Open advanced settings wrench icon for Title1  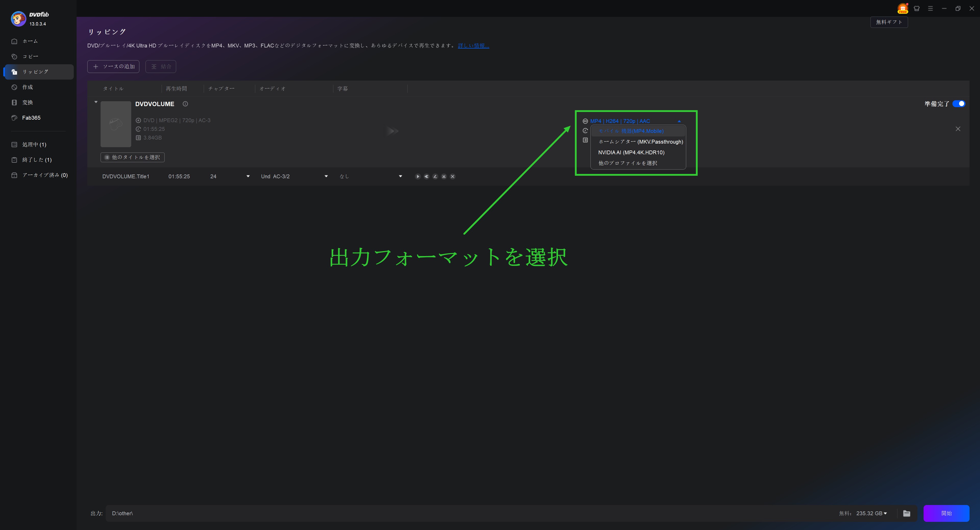coord(427,176)
